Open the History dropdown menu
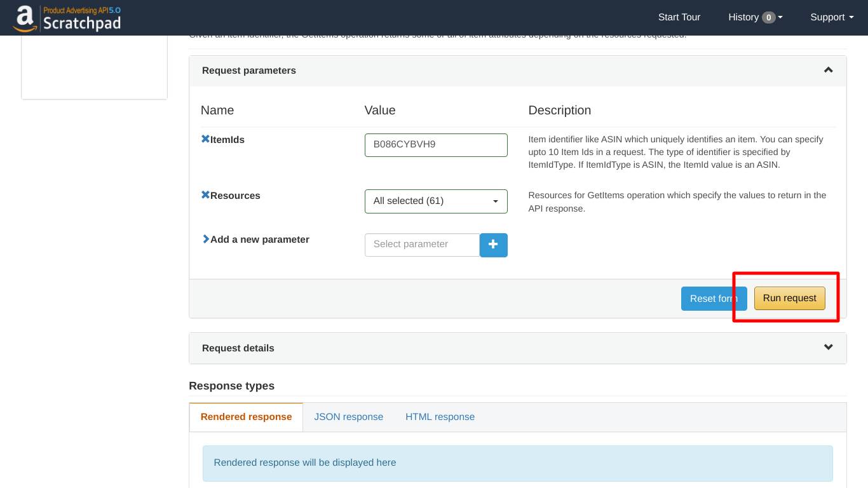 (x=755, y=17)
